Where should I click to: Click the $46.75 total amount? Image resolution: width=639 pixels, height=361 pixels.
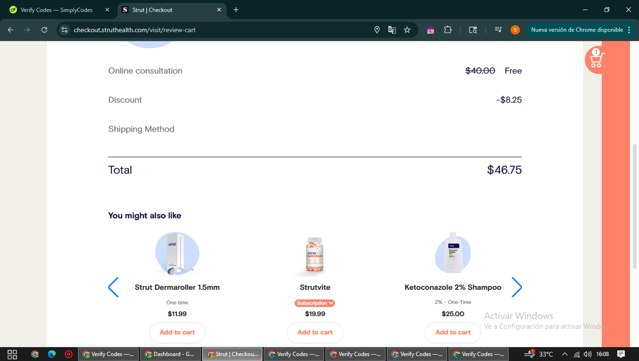click(x=504, y=170)
